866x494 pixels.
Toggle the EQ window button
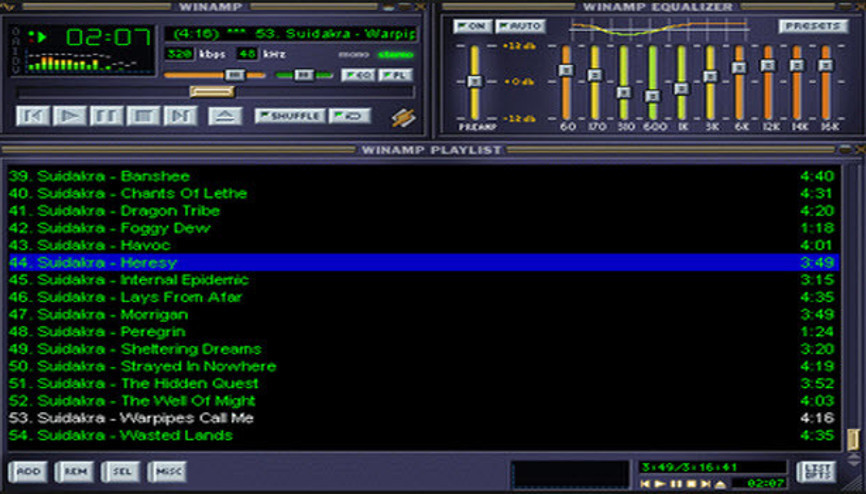358,75
